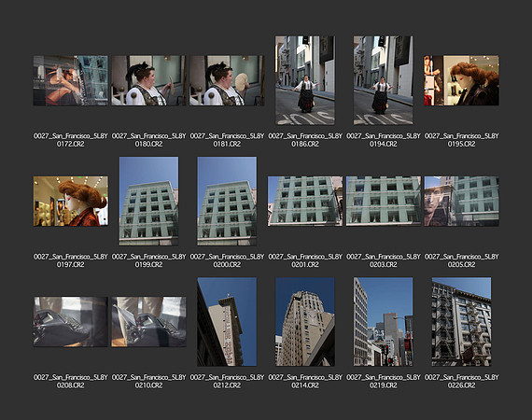Choose mannequin wig thumbnail 0195.CR2

461,81
